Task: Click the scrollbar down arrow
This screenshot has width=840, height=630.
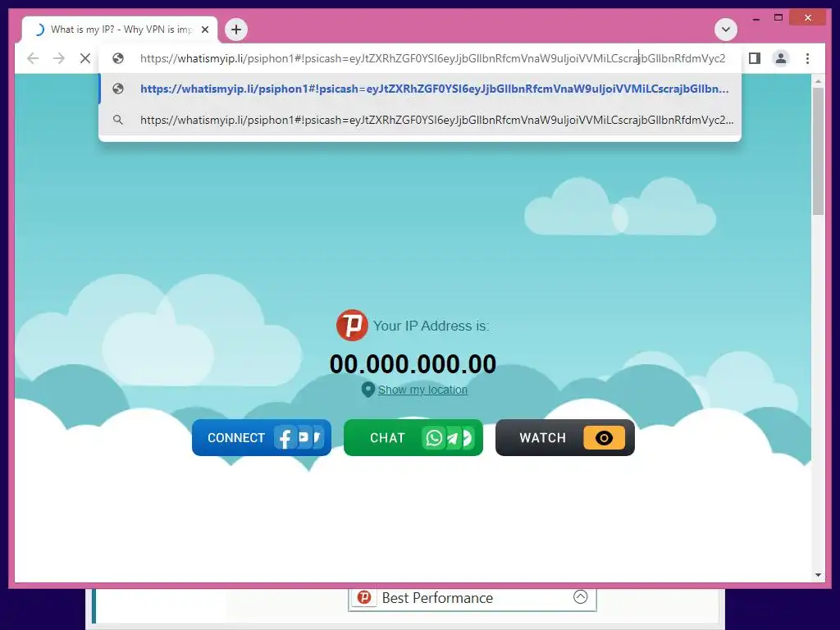Action: (818, 575)
